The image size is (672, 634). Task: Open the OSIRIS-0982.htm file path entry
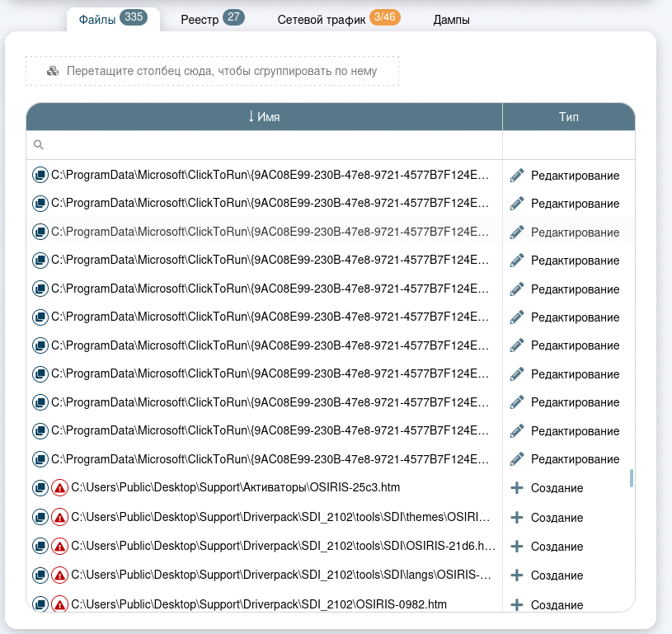coord(259,604)
